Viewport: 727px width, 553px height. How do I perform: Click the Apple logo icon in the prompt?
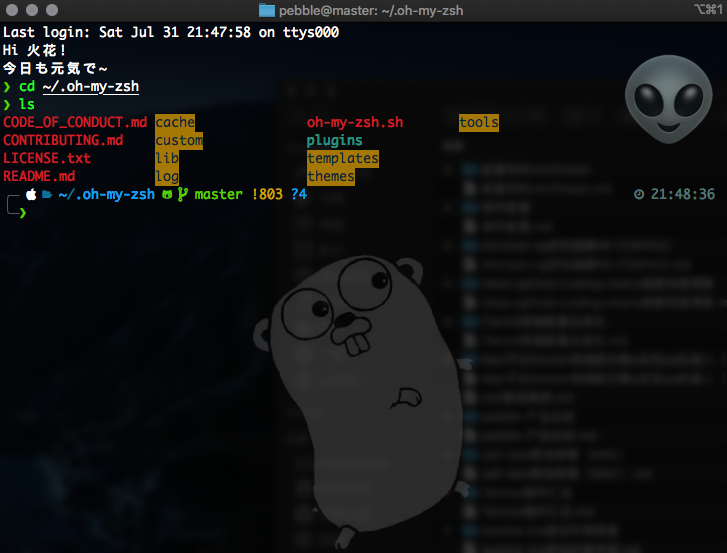click(31, 194)
